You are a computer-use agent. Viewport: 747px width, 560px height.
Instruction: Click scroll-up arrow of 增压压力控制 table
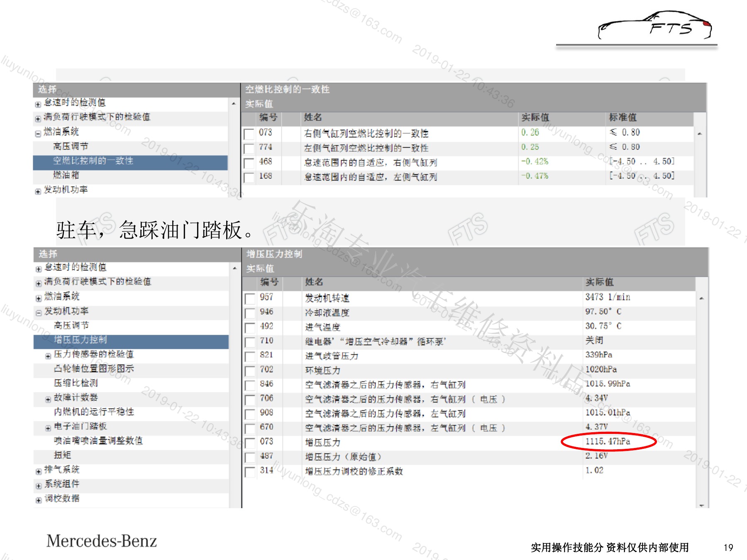[702, 298]
